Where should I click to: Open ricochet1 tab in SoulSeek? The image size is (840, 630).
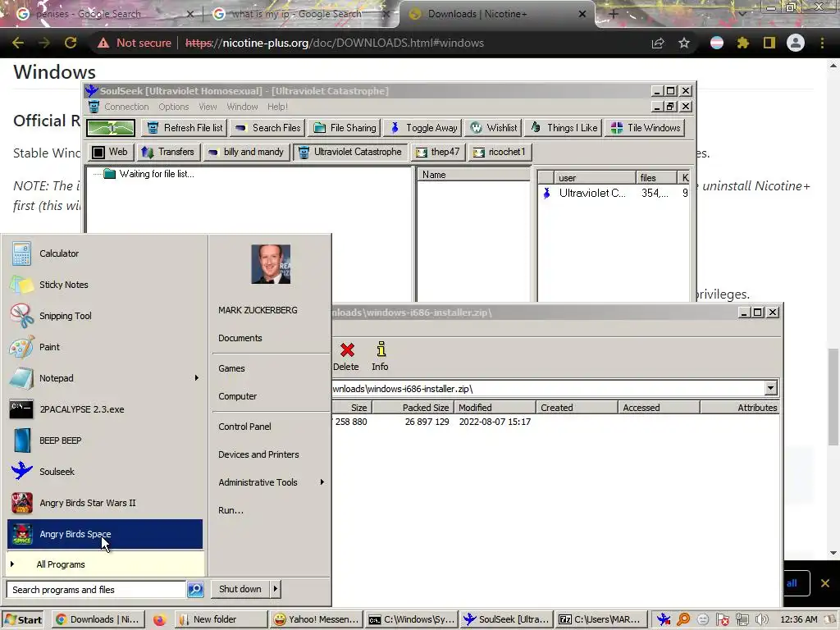[x=500, y=152]
